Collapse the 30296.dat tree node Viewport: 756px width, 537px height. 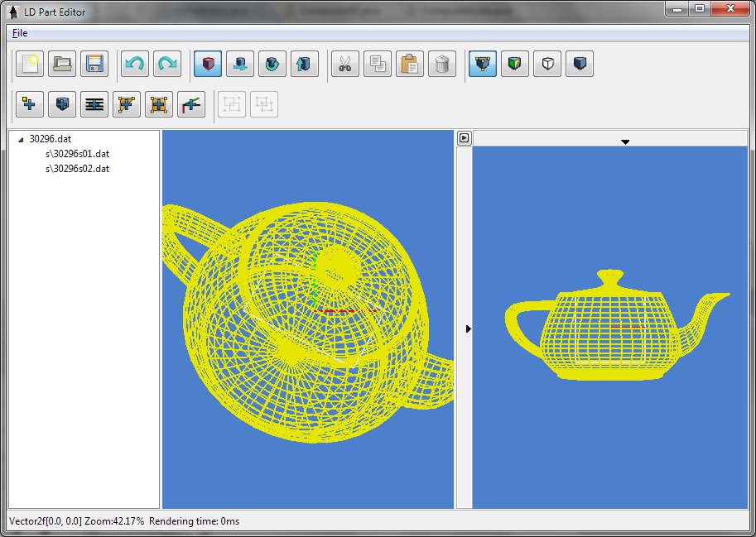pyautogui.click(x=21, y=140)
